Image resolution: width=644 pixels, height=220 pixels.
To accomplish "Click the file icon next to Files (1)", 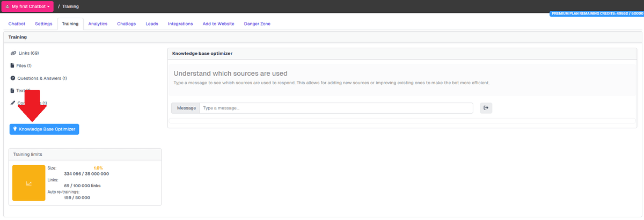I will point(12,65).
